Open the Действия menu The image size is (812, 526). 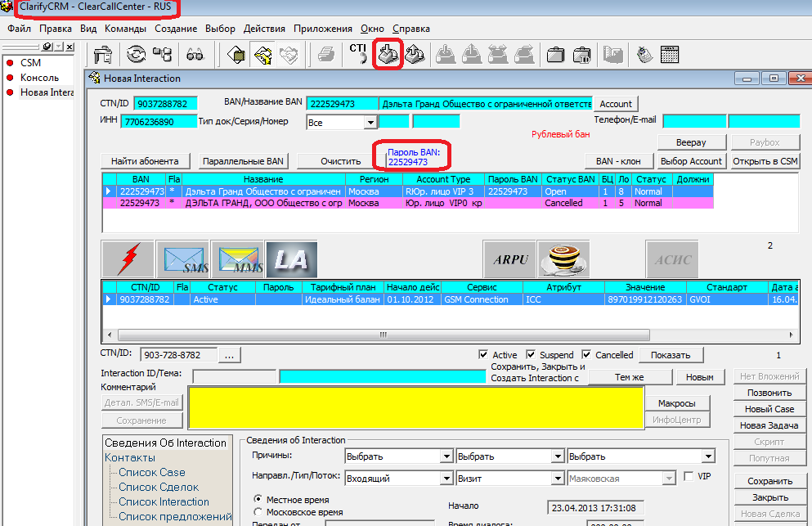point(264,29)
